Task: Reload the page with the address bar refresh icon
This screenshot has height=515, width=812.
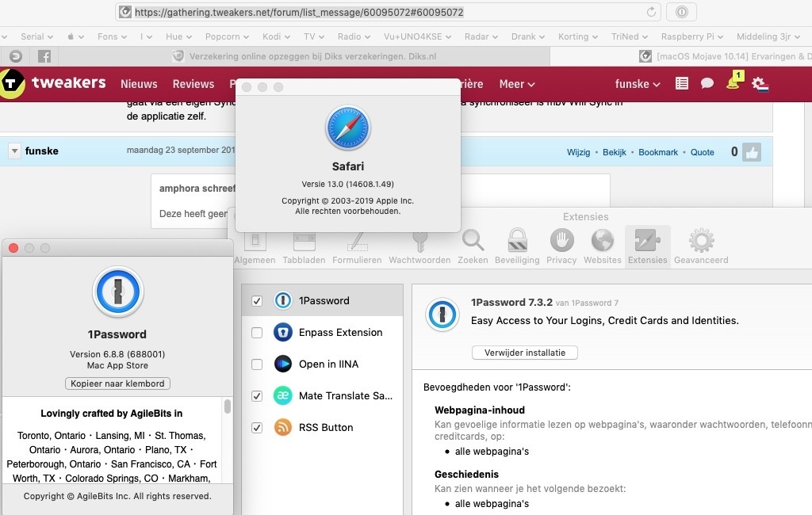Action: pyautogui.click(x=651, y=12)
